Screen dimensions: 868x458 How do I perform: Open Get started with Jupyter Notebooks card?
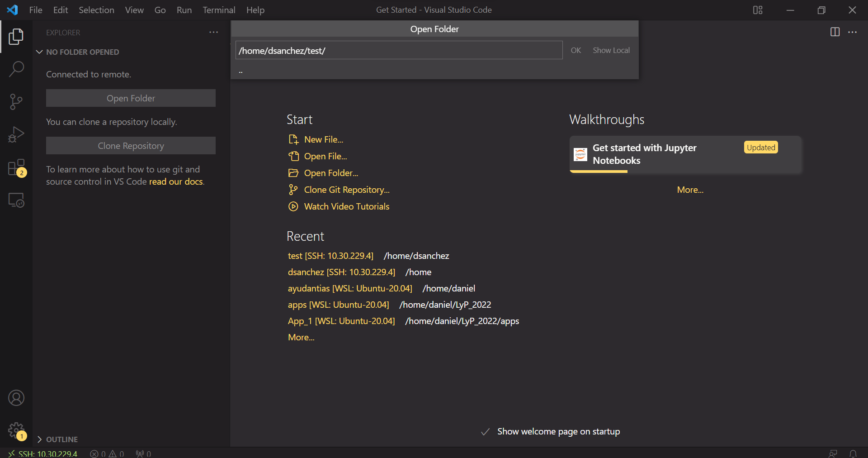(x=685, y=154)
